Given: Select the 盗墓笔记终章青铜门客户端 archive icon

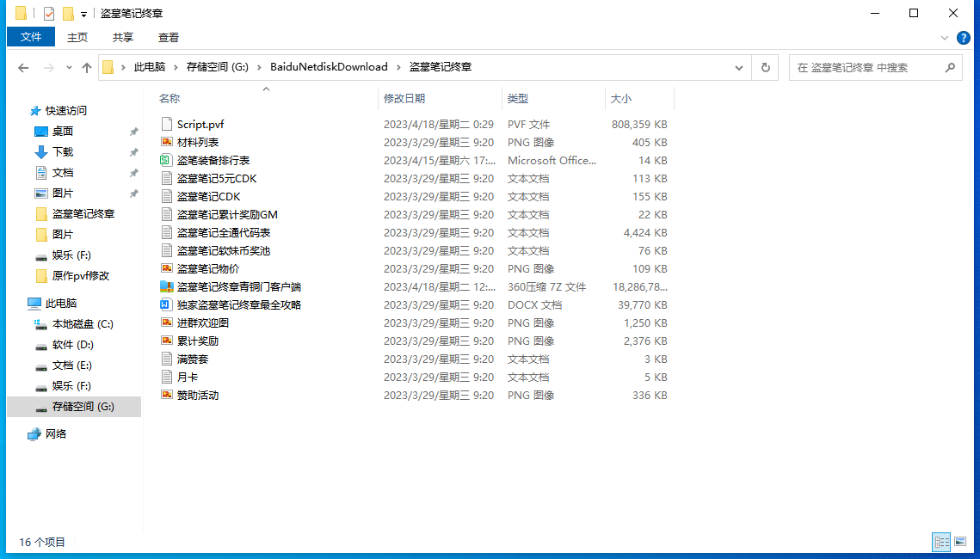Looking at the screenshot, I should point(167,287).
